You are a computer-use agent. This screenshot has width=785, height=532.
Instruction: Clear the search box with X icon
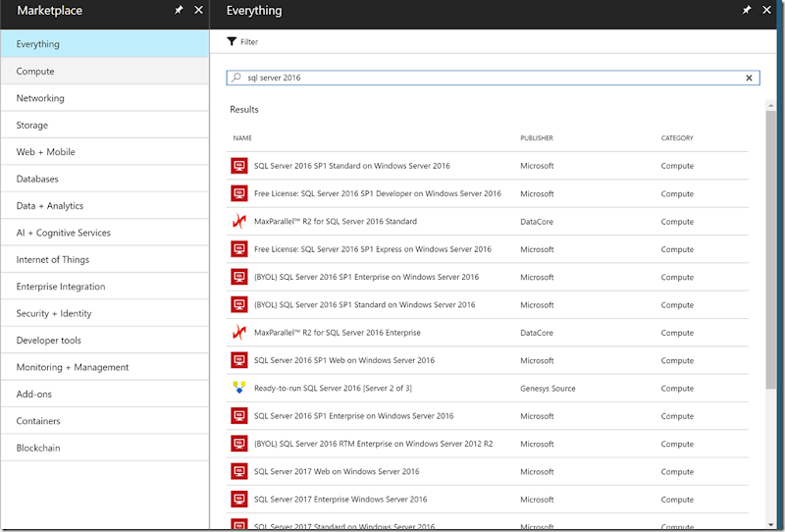click(x=749, y=78)
